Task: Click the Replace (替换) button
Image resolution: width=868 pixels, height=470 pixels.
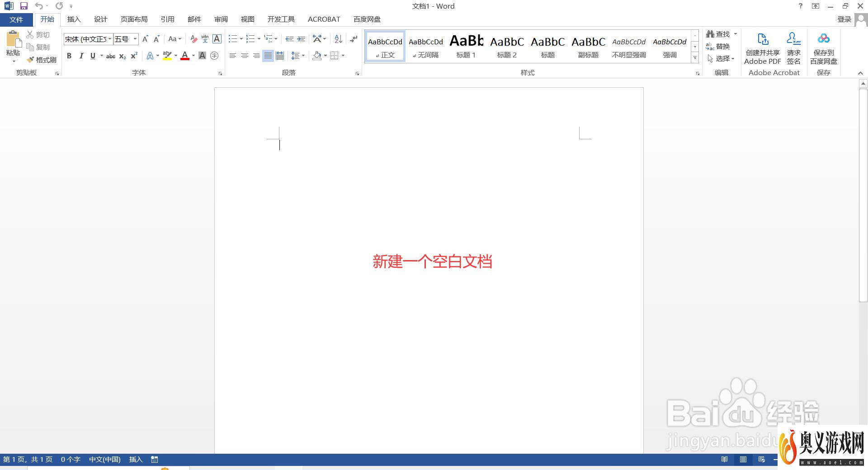Action: (718, 47)
